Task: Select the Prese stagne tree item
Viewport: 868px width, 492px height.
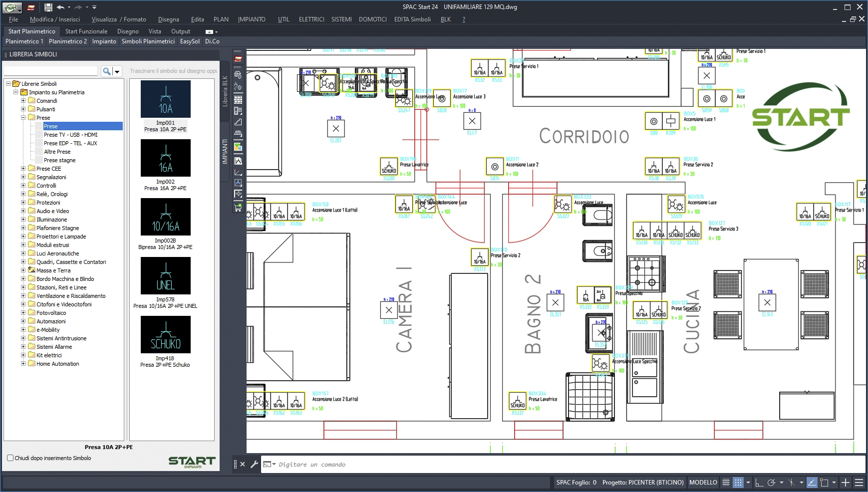Action: 60,160
